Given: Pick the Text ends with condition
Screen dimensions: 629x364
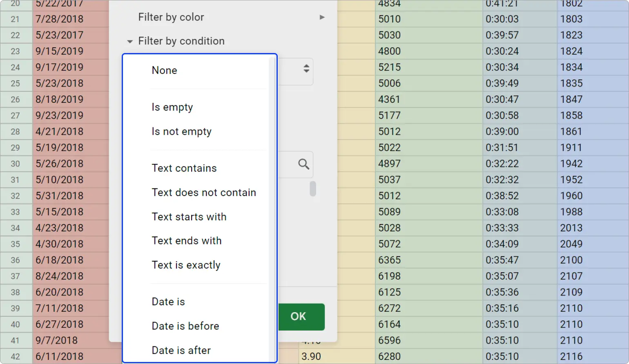Looking at the screenshot, I should (x=187, y=240).
